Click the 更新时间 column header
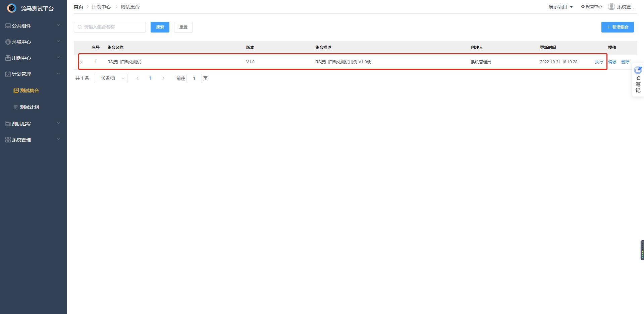The height and width of the screenshot is (314, 644). (x=548, y=48)
